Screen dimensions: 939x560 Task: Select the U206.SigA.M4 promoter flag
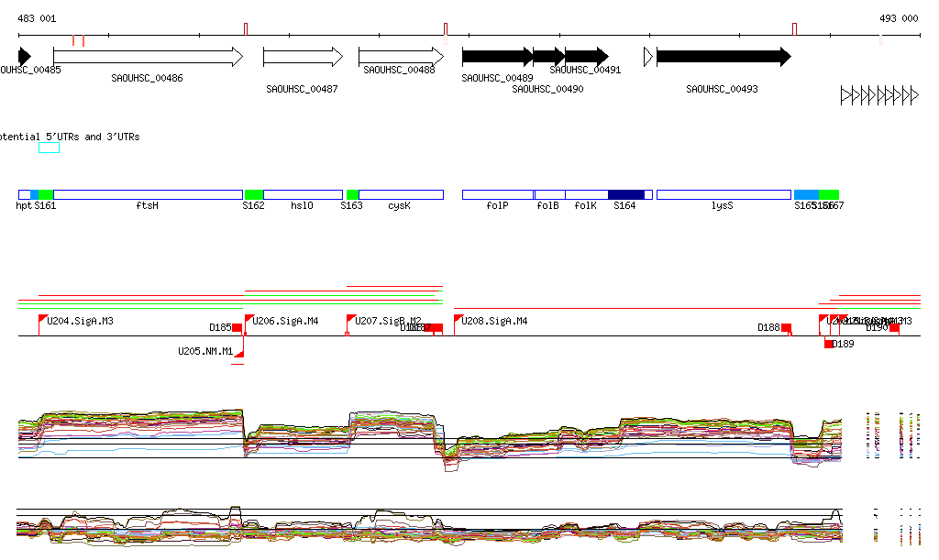(249, 320)
